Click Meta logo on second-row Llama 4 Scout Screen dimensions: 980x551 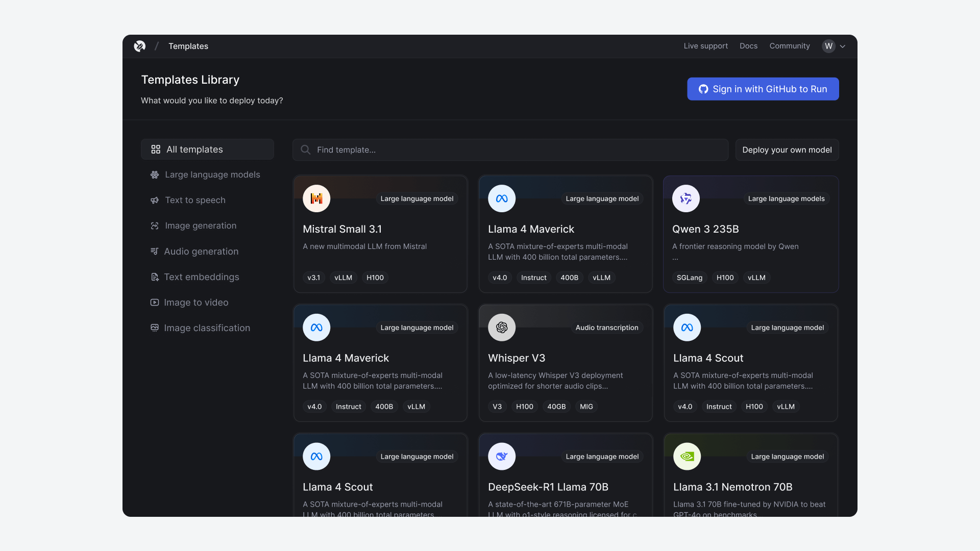687,328
